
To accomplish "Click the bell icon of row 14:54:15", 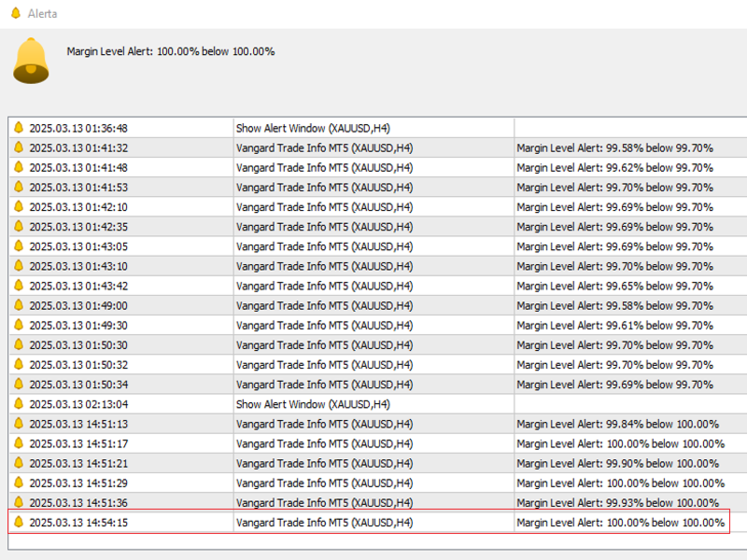I will tap(19, 522).
